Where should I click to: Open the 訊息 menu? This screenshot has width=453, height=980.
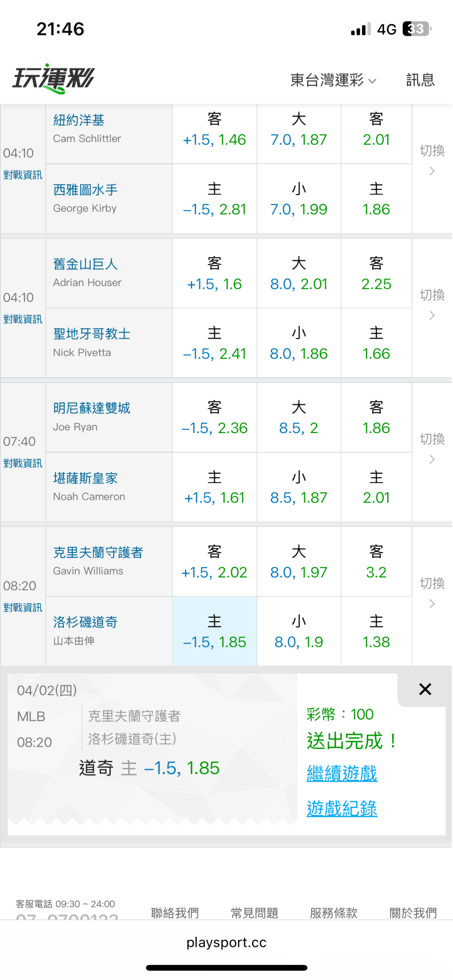point(420,80)
